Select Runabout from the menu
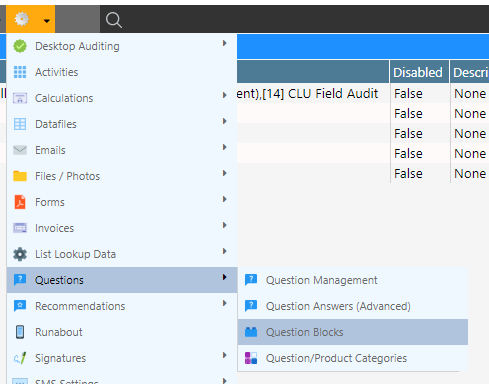The height and width of the screenshot is (384, 489). click(122, 332)
